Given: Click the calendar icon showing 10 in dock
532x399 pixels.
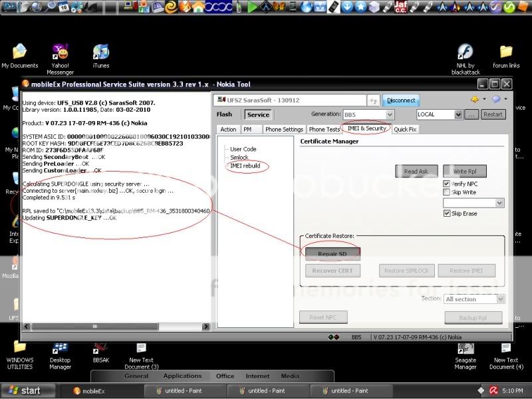Looking at the screenshot, I should [x=63, y=7].
